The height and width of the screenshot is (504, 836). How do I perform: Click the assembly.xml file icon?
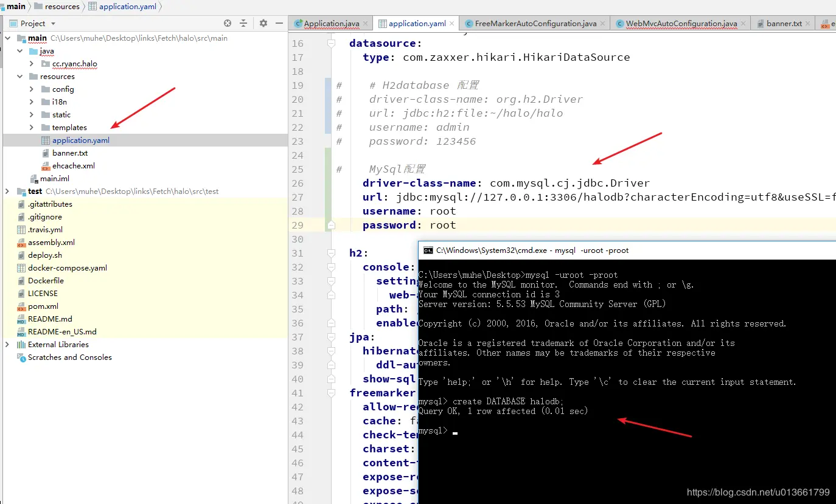point(21,243)
